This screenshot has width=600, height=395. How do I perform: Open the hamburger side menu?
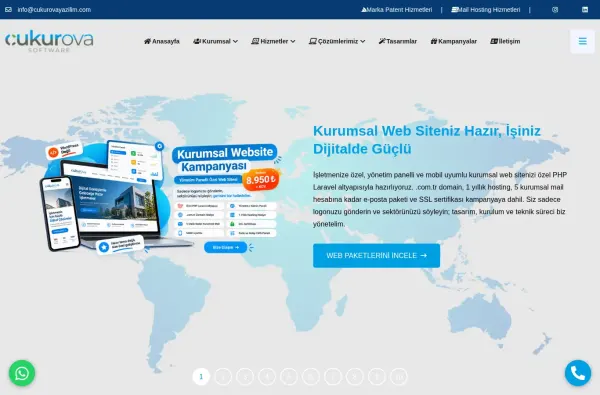coord(582,41)
